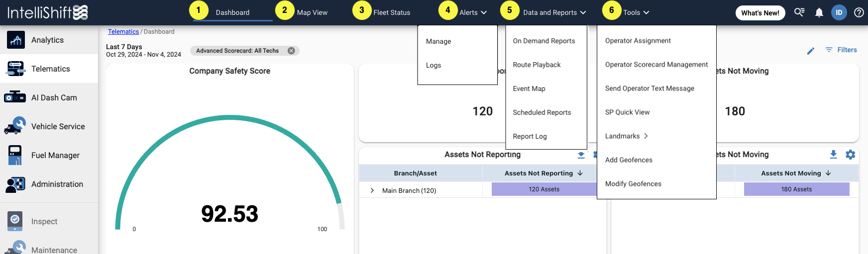This screenshot has width=868, height=254.
Task: Click the Fuel Manager pump icon
Action: [15, 155]
